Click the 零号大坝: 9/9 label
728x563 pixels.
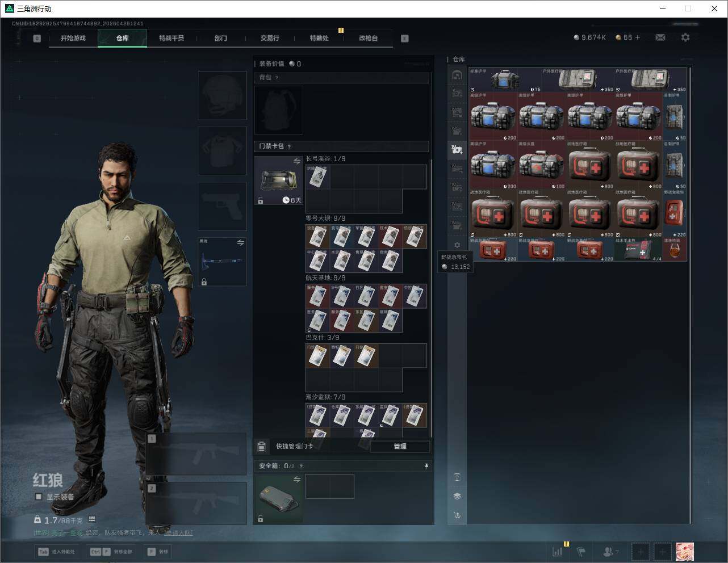coord(325,218)
